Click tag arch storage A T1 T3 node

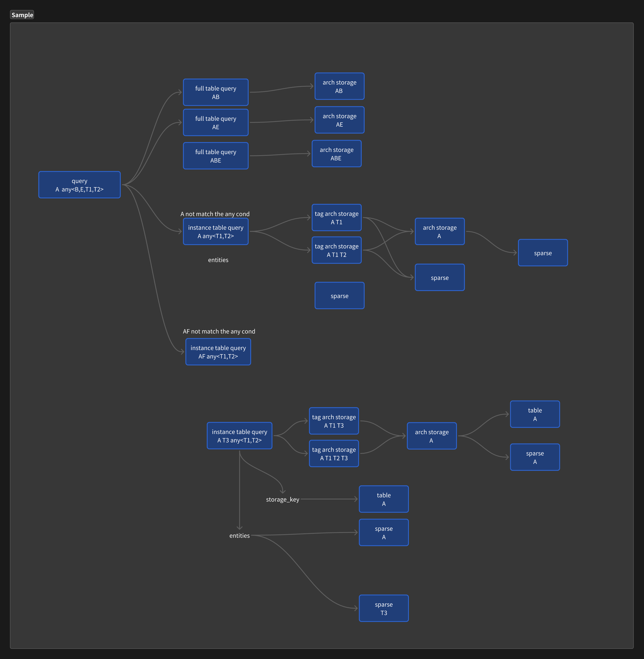click(x=333, y=421)
